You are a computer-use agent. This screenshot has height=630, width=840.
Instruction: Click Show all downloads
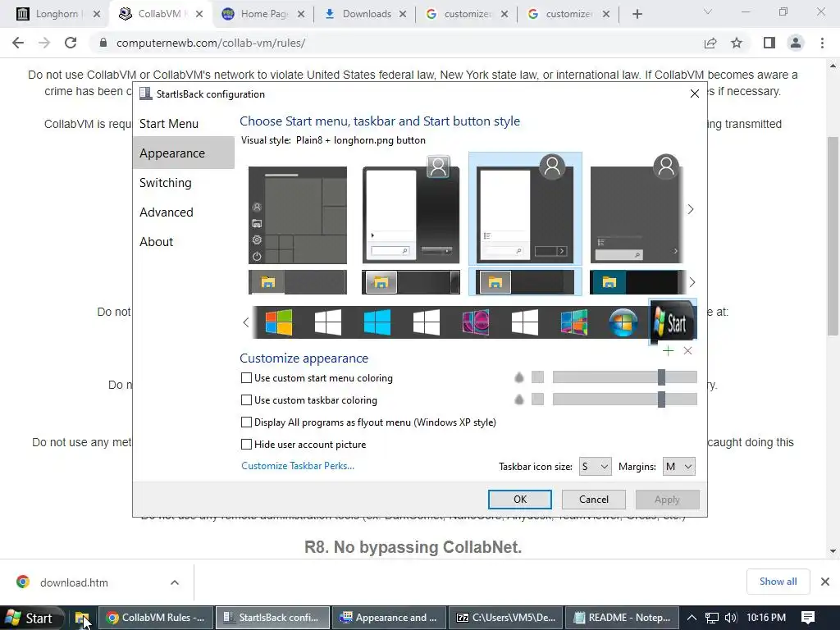point(778,582)
